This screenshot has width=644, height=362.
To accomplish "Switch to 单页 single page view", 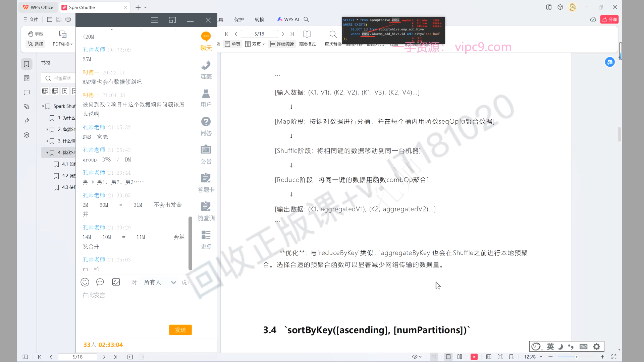I will (233, 44).
